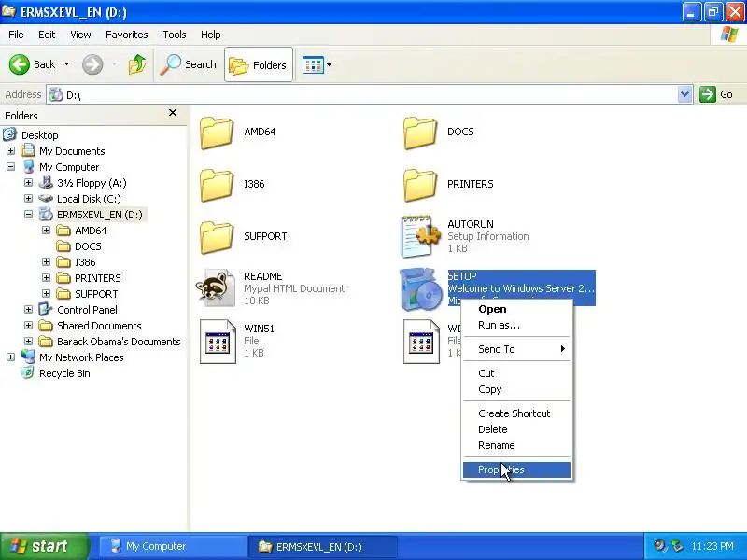Image resolution: width=747 pixels, height=560 pixels.
Task: Go up one folder level icon
Action: 137,64
